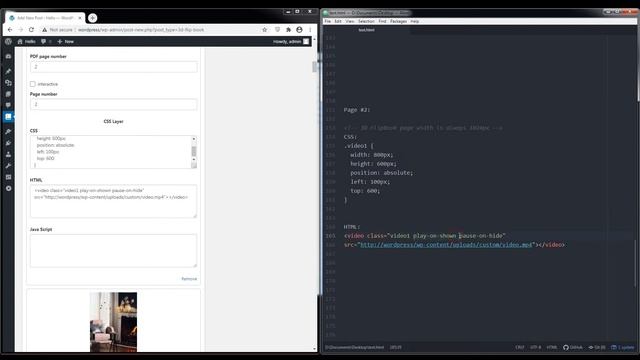Click the file path in editor status bar

354,347
